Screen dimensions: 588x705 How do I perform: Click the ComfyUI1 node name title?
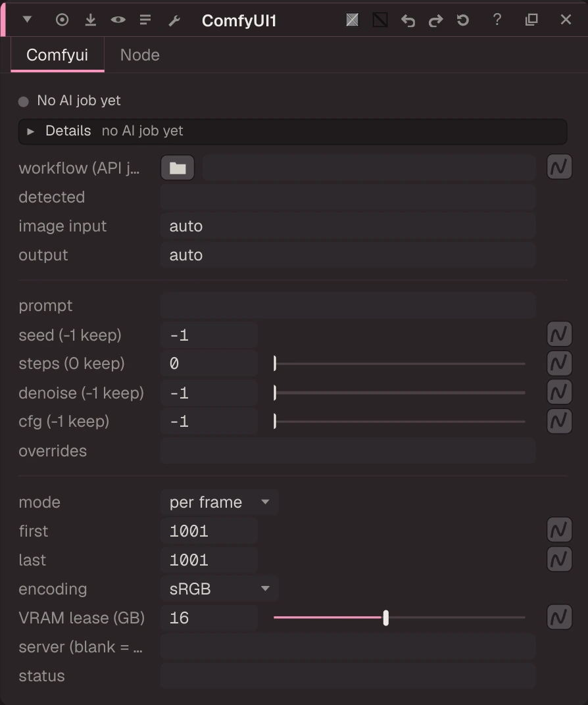coord(239,20)
